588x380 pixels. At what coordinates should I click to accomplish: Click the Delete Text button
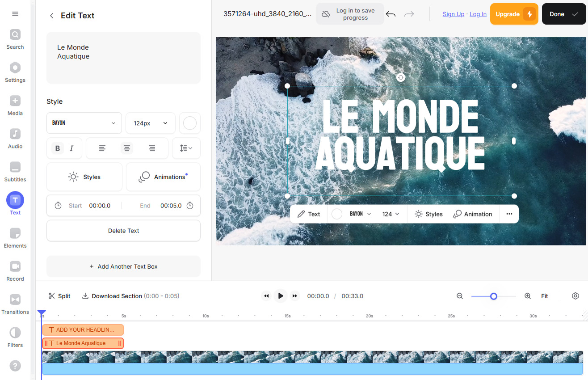123,230
